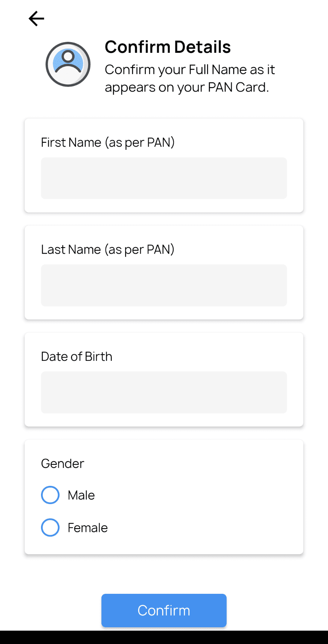Tap the "Male" option label text

(81, 495)
